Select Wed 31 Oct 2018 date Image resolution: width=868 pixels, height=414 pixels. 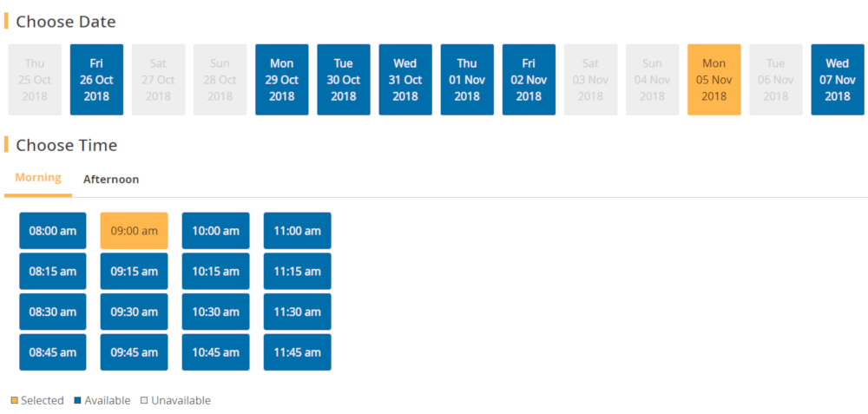pyautogui.click(x=405, y=80)
